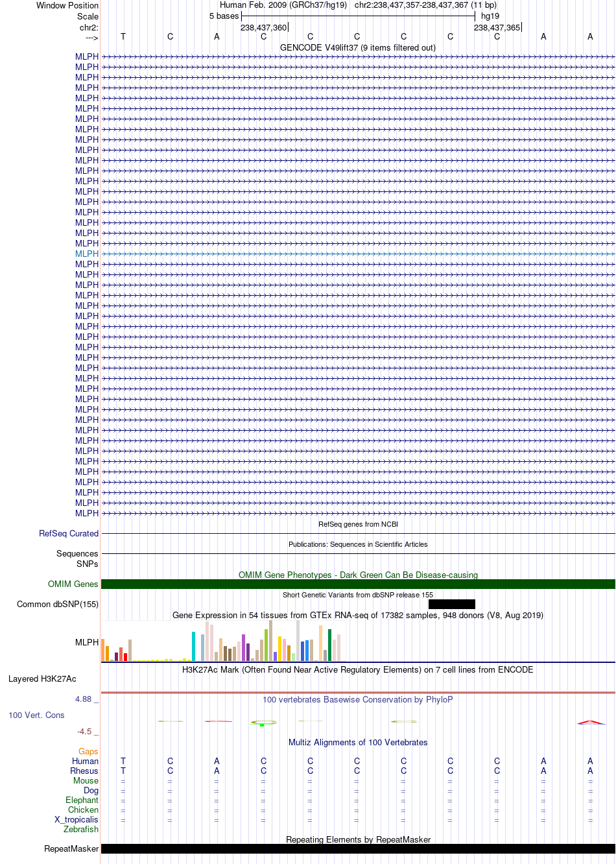The image size is (616, 864).
Task: Click the Window Position label
Action: 67,6
